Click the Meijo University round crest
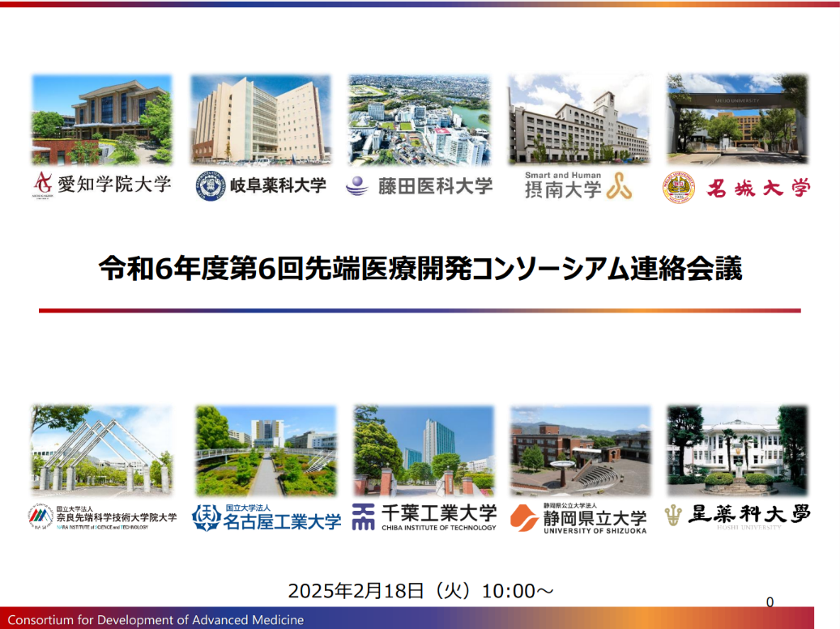This screenshot has width=840, height=629. coord(679,187)
